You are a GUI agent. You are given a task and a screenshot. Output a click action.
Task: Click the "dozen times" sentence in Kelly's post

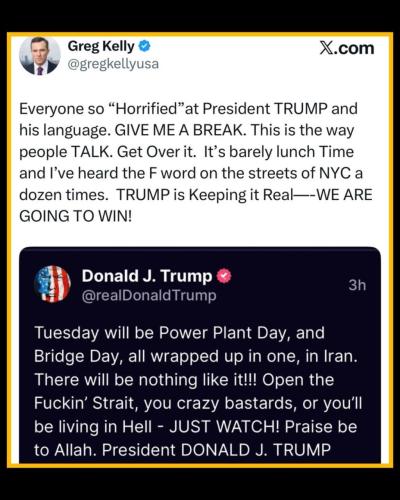[63, 195]
